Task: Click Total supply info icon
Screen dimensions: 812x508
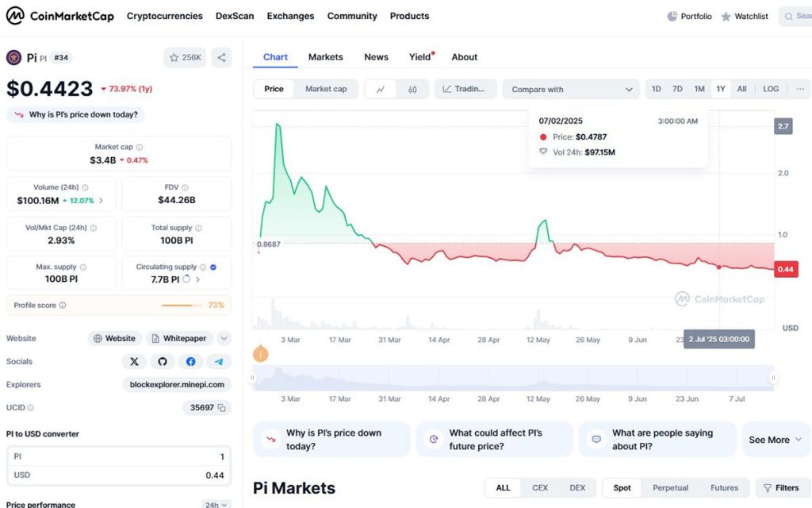Action: pyautogui.click(x=198, y=228)
